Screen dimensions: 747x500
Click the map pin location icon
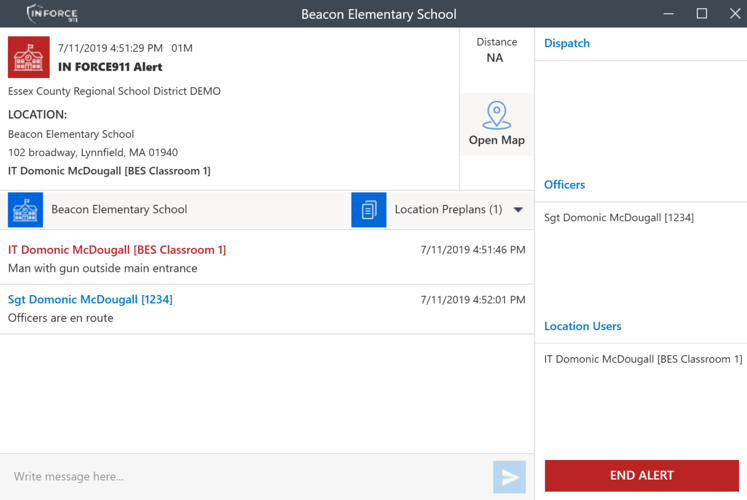496,115
